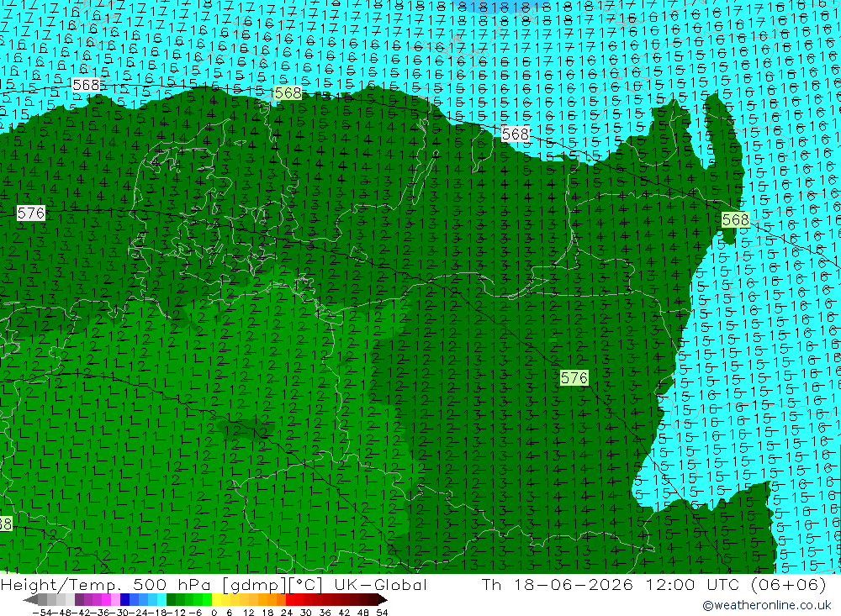
Task: Click the '(06+06)' forecast run text
Action: tap(789, 584)
